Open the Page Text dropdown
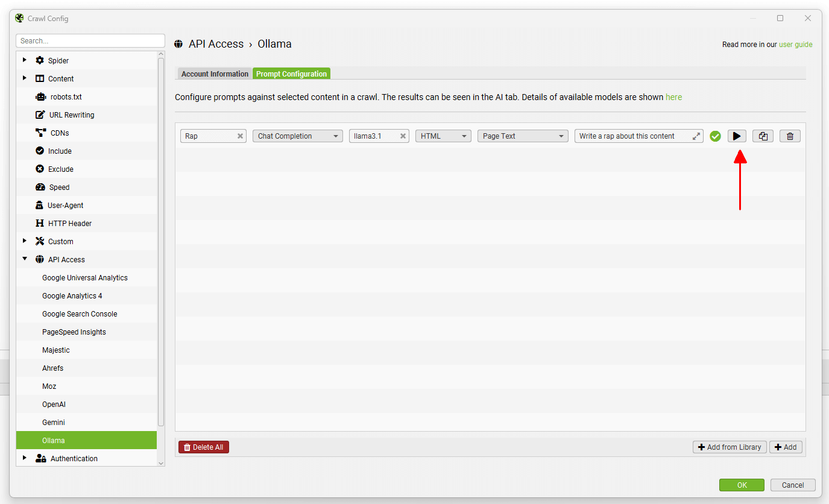The width and height of the screenshot is (829, 504). pyautogui.click(x=522, y=136)
